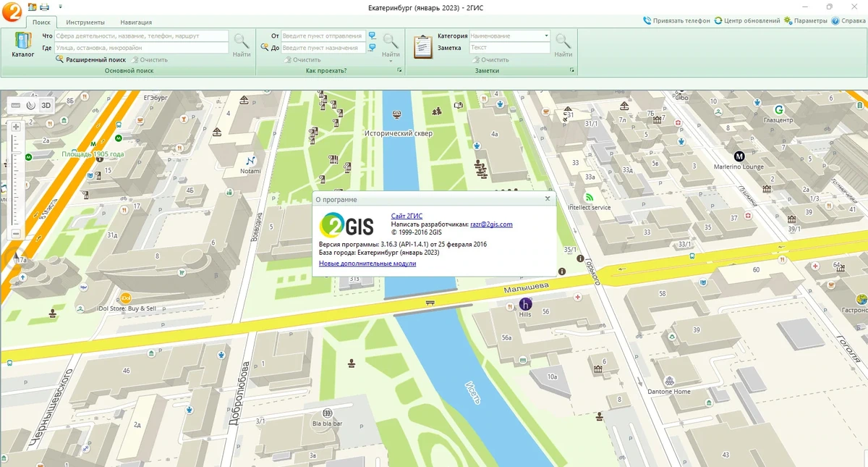Click the Гастроном place icon
The width and height of the screenshot is (868, 467).
tap(861, 298)
